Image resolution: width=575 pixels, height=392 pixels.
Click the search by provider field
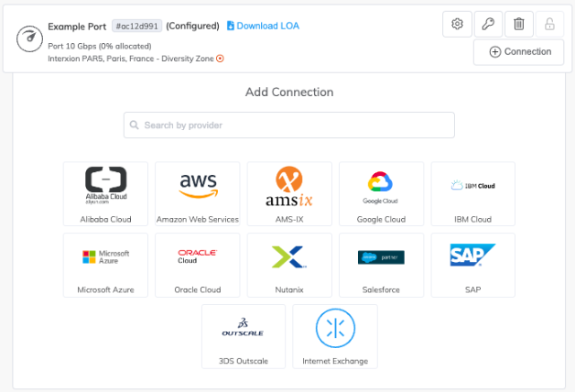click(288, 125)
